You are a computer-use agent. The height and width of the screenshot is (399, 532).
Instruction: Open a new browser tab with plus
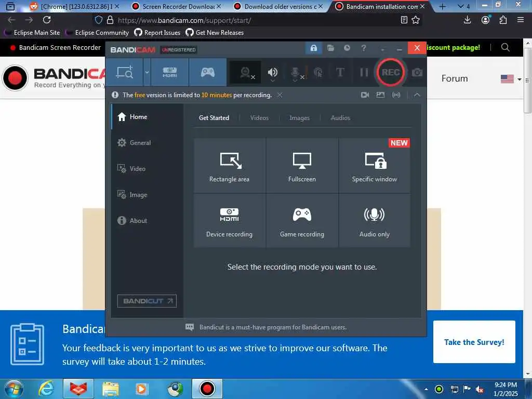coord(443,6)
